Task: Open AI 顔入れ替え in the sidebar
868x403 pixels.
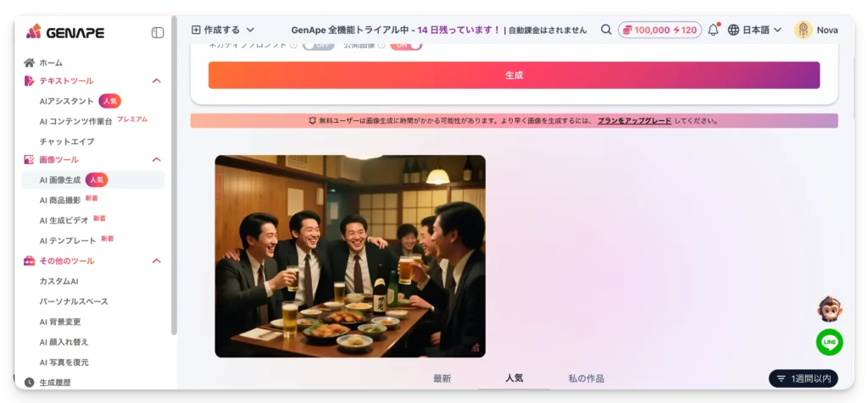Action: point(64,342)
